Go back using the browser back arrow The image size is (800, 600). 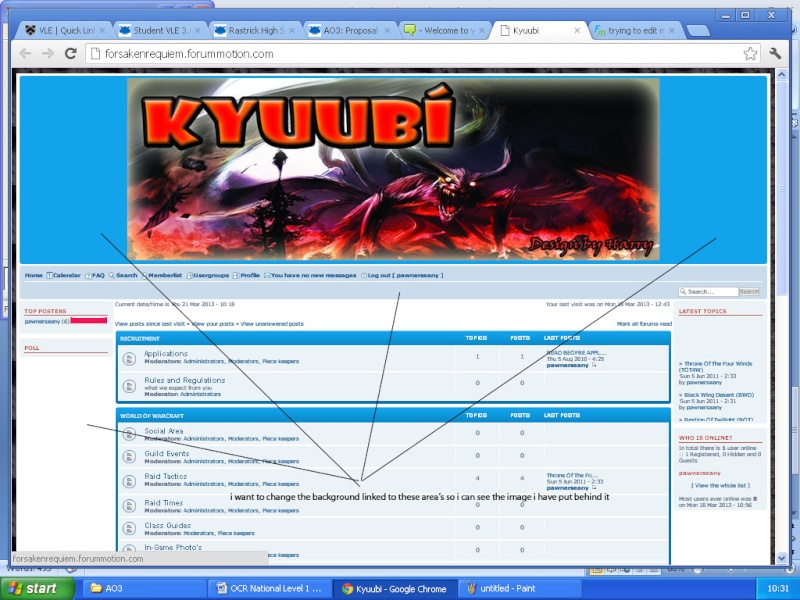25,54
